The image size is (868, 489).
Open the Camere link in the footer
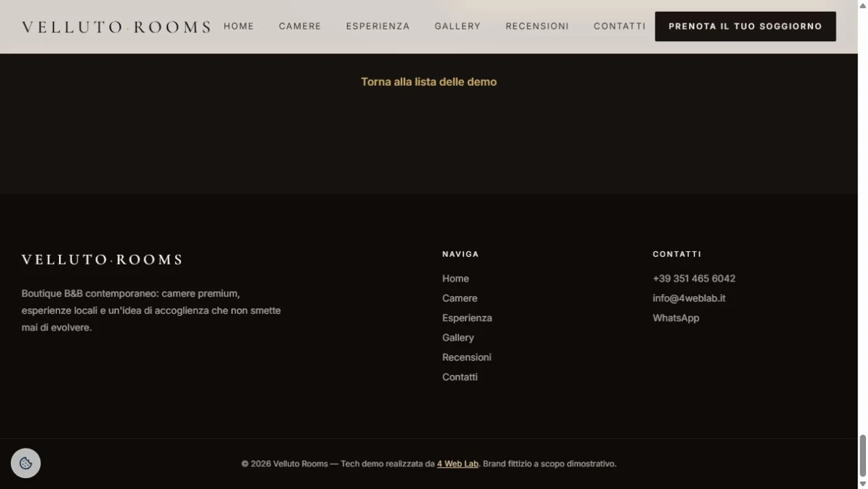(460, 298)
